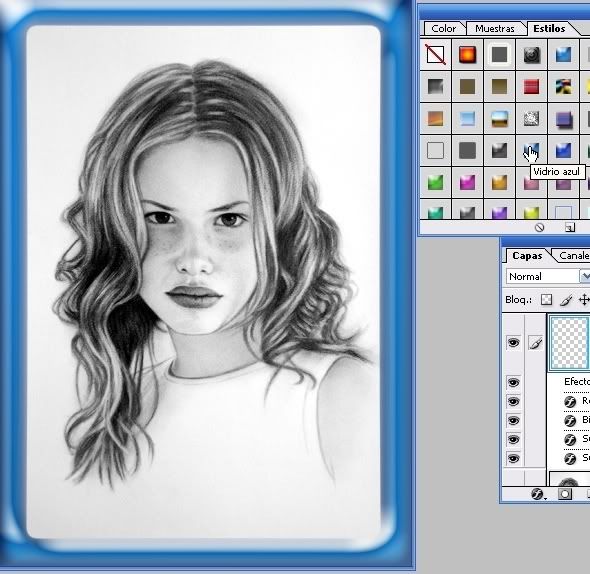Toggle the lock position arrows icon
This screenshot has width=590, height=574.
(584, 300)
